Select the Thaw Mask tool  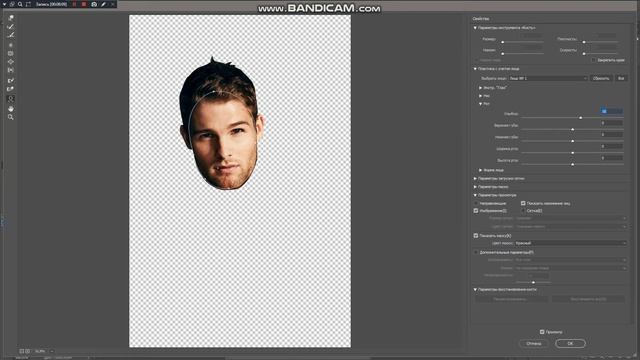11,89
